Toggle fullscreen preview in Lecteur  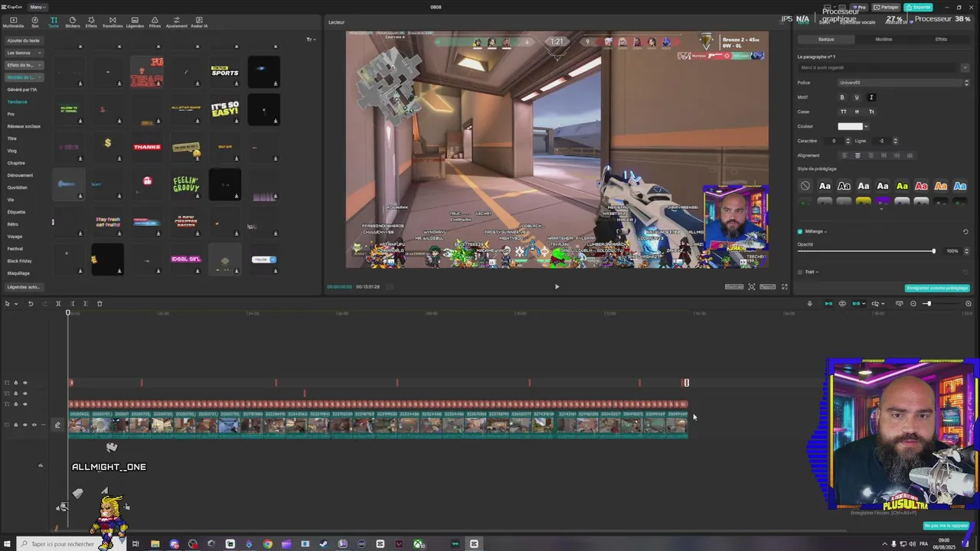[x=784, y=287]
